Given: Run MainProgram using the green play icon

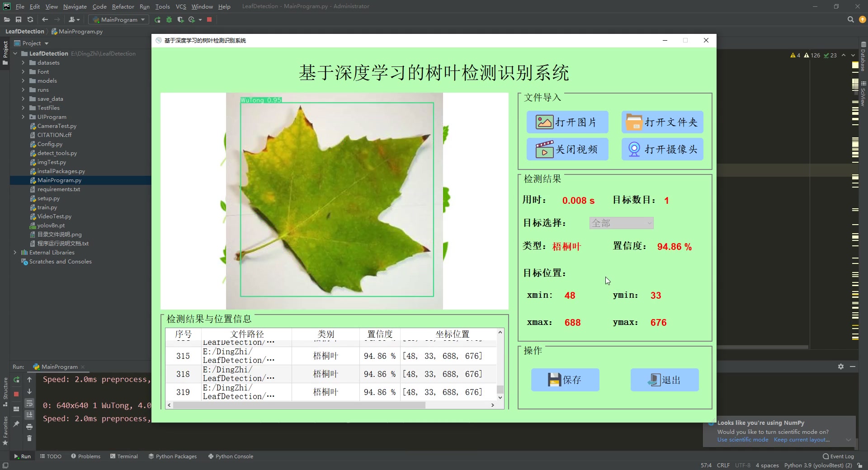Looking at the screenshot, I should point(157,19).
